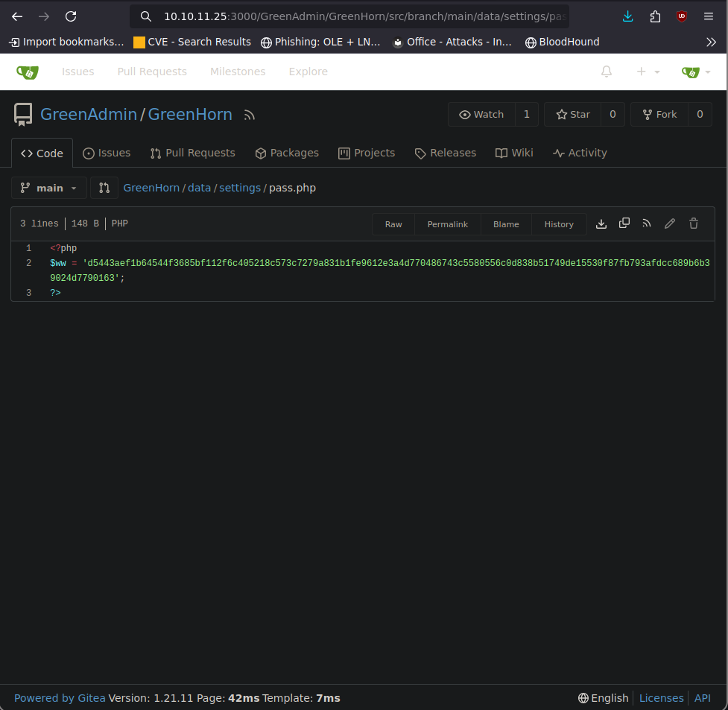728x710 pixels.
Task: Click the GreenHorn repository title link
Action: tap(190, 114)
